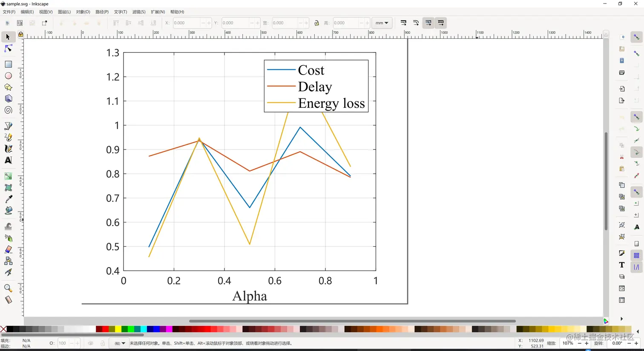Click the zoom percentage field

[568, 343]
